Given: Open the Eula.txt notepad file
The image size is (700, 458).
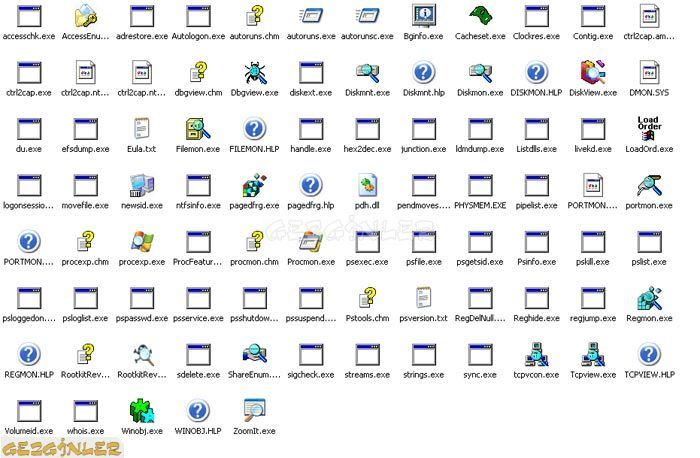Looking at the screenshot, I should (142, 129).
